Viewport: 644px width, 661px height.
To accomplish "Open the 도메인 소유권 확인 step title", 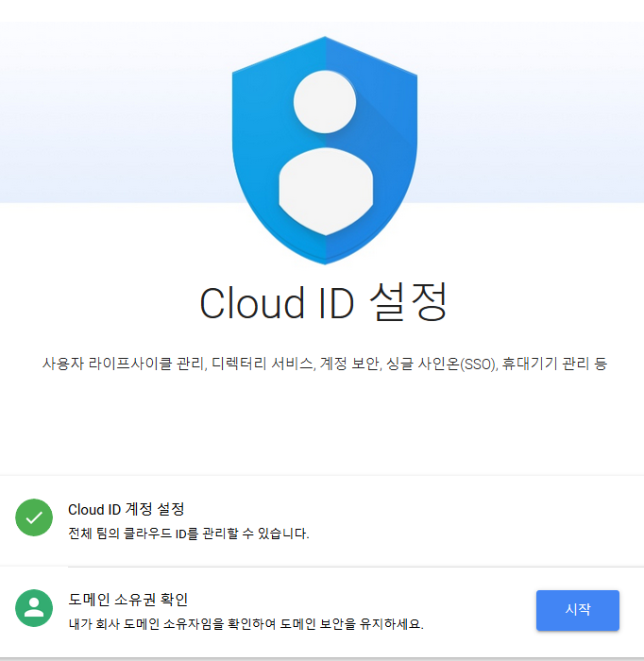I will pyautogui.click(x=127, y=599).
